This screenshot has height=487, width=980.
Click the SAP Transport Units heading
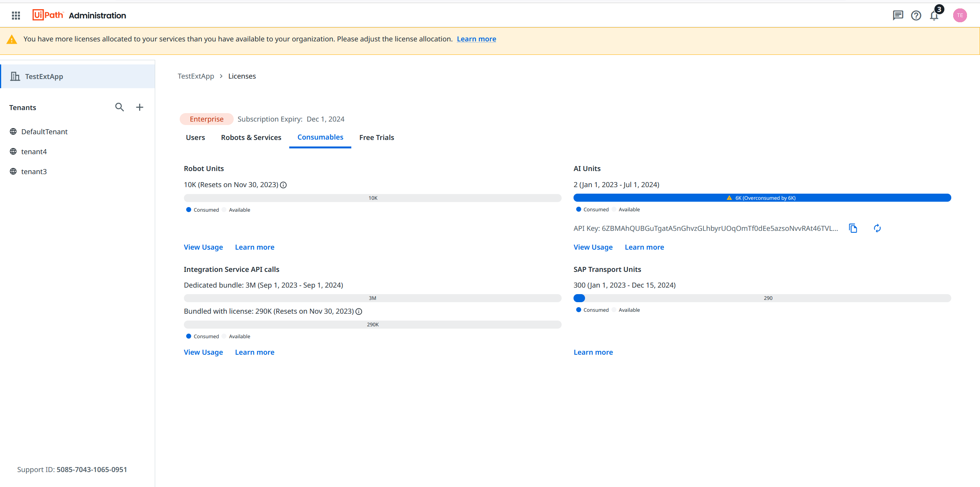click(607, 270)
